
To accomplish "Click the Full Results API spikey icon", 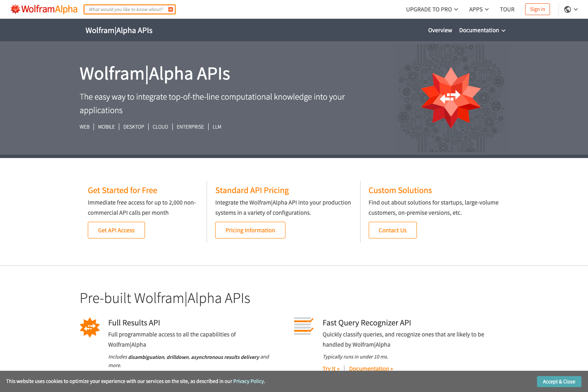I will click(x=90, y=327).
